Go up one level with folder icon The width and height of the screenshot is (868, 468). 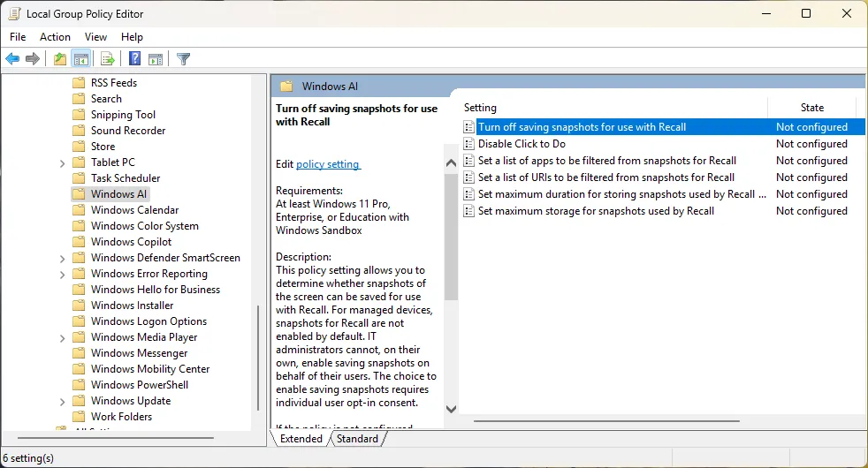click(60, 58)
